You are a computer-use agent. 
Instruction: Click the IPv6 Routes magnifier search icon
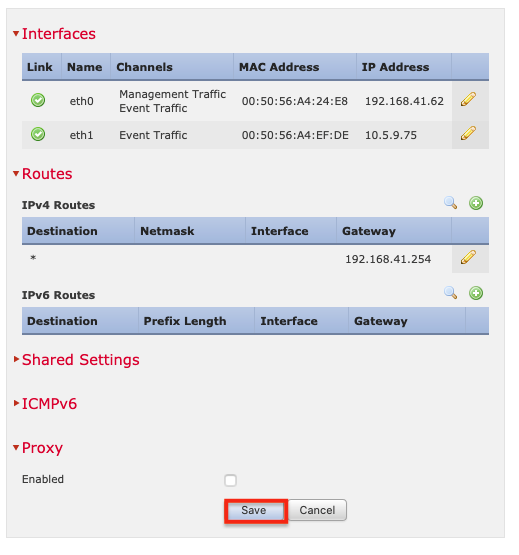pyautogui.click(x=450, y=293)
